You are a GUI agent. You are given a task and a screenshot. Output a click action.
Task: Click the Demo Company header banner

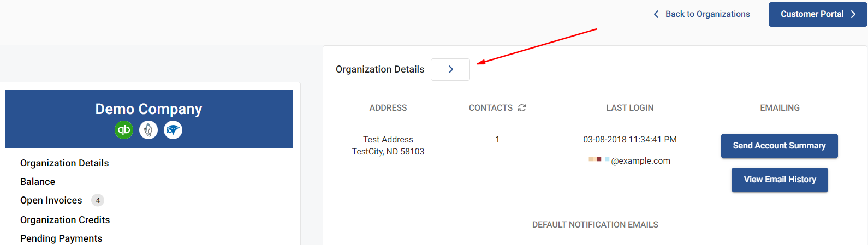(x=148, y=119)
